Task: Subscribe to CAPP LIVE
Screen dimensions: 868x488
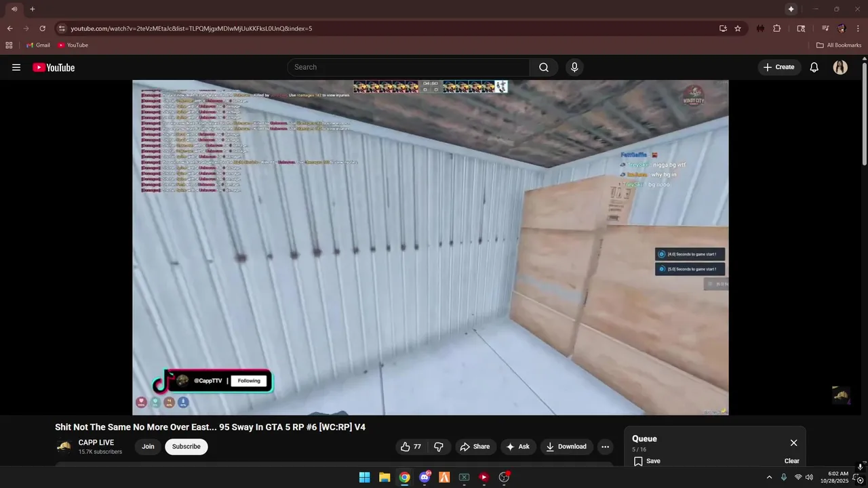Action: tap(186, 447)
